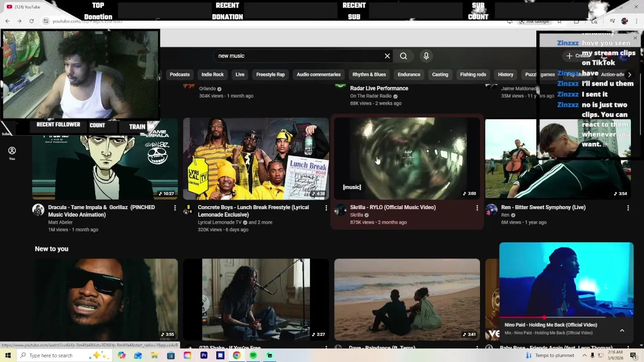The width and height of the screenshot is (644, 362).
Task: Click Skrilla channel avatar
Action: (340, 210)
